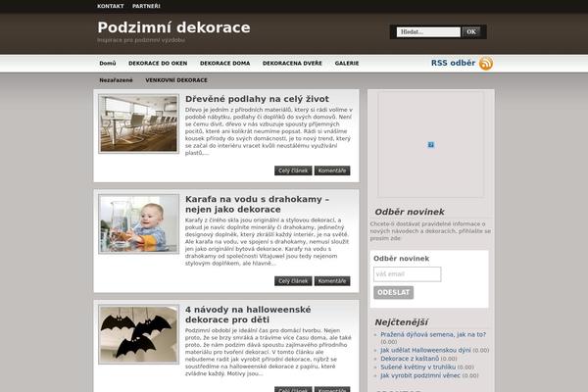Open Dekorace z kaštanů link
This screenshot has height=392, width=588.
(x=410, y=359)
